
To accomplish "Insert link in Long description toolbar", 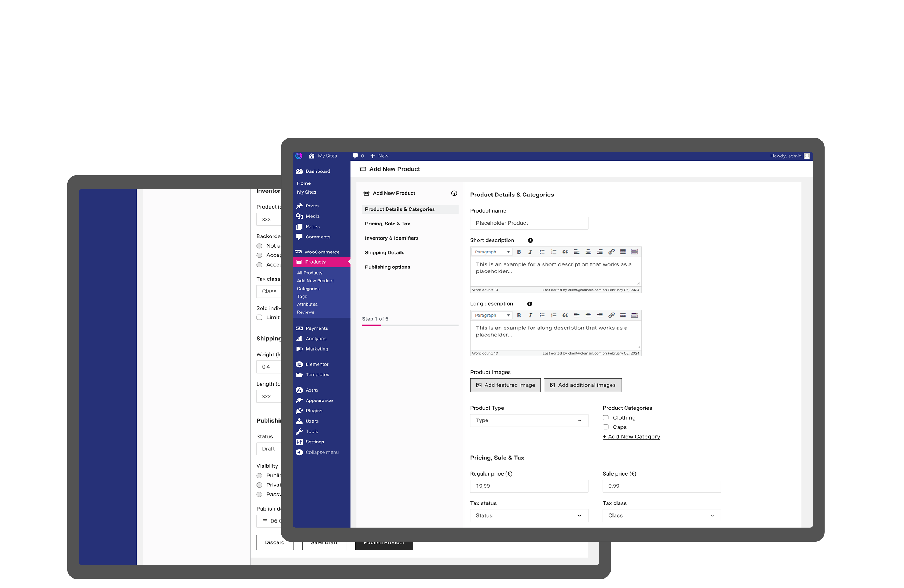I will (x=611, y=315).
